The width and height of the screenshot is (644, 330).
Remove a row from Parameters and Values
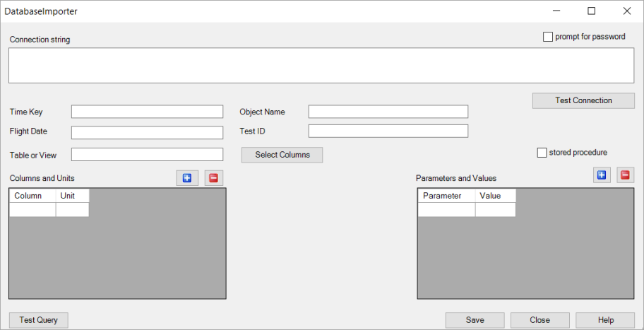[x=625, y=175]
